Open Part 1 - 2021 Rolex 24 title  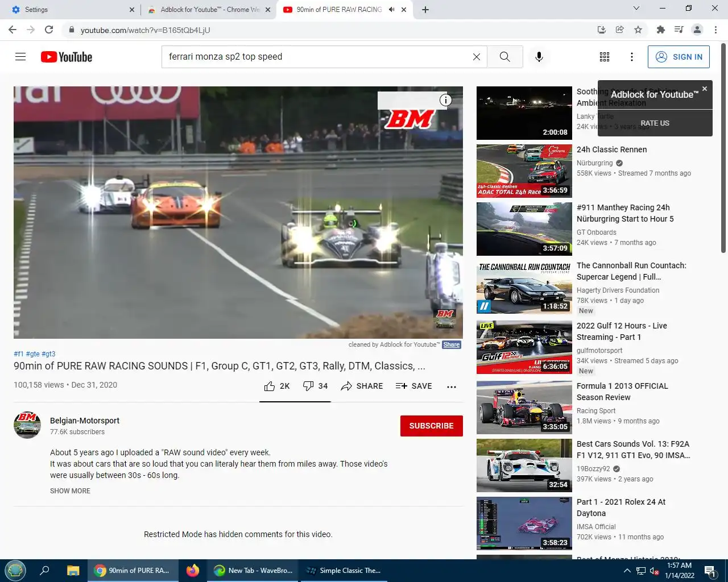pyautogui.click(x=621, y=508)
